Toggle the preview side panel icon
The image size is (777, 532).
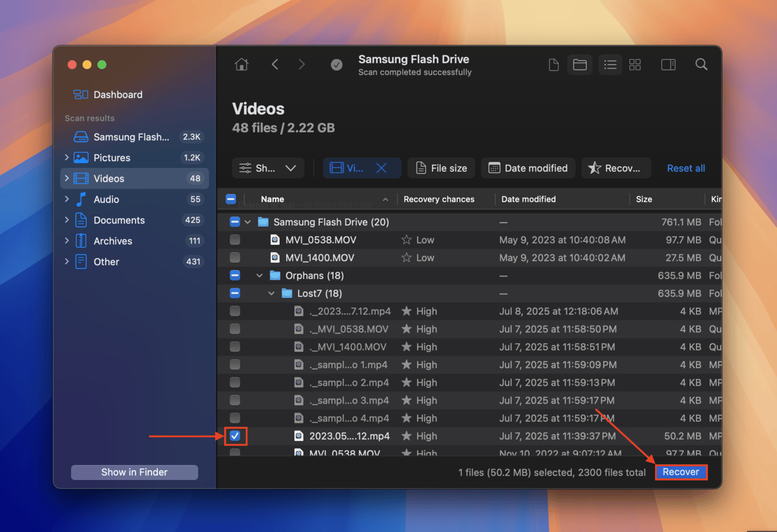point(668,64)
